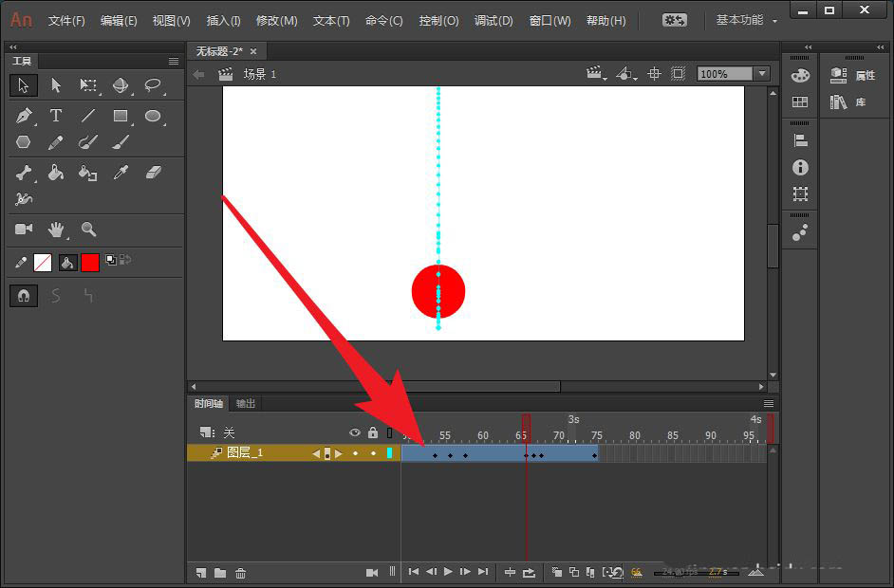Toggle lock dot of 图层_1
894x588 pixels.
pyautogui.click(x=374, y=453)
